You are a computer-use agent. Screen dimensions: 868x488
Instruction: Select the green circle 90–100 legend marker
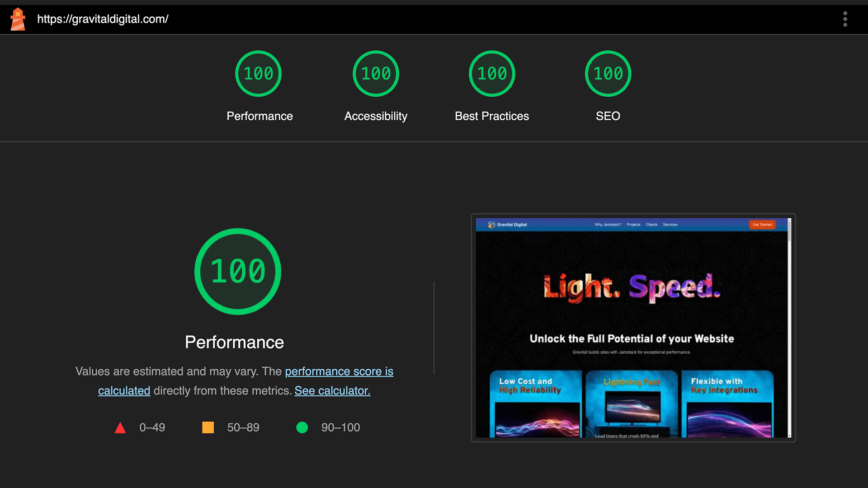point(302,427)
